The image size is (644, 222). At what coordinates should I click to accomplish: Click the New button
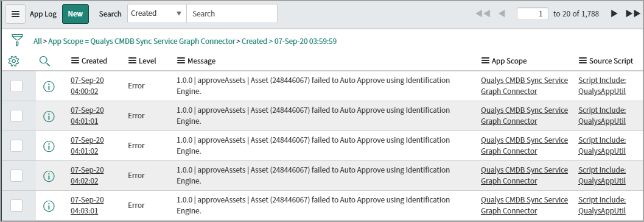[75, 14]
